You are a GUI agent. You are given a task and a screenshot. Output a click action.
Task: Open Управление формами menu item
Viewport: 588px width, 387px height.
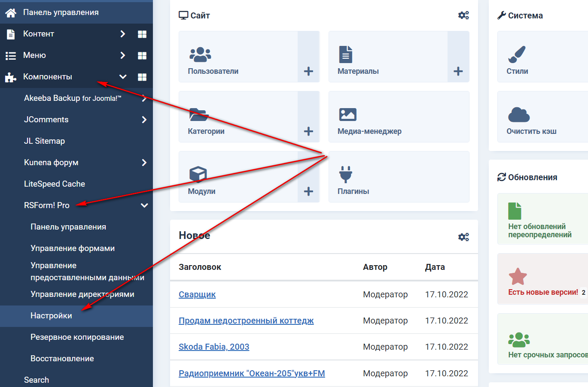73,248
